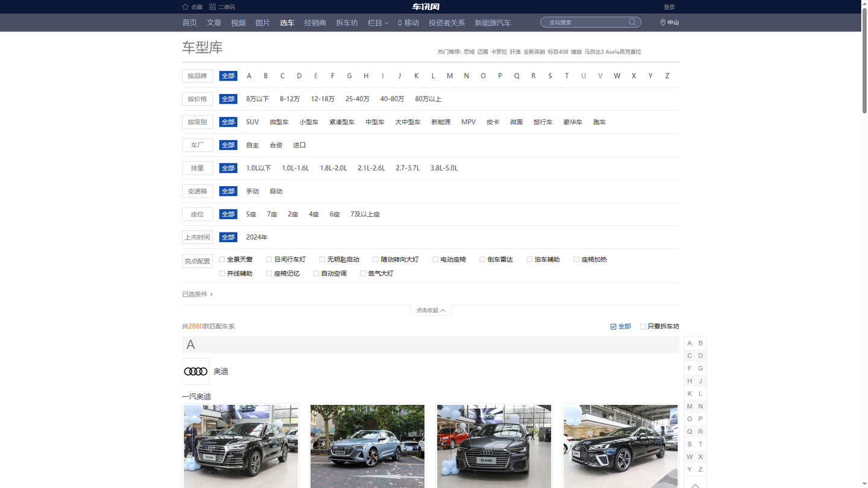Open the 移动 nav item
868x488 pixels.
click(408, 23)
